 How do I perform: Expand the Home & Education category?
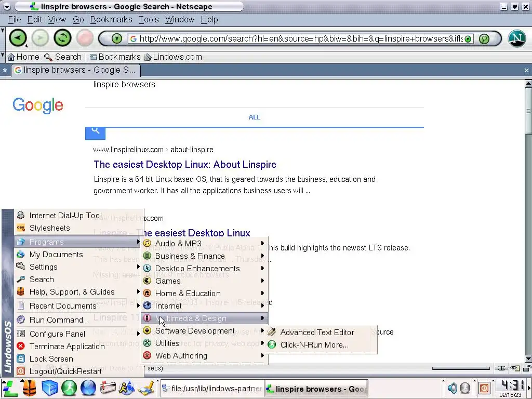pos(205,294)
